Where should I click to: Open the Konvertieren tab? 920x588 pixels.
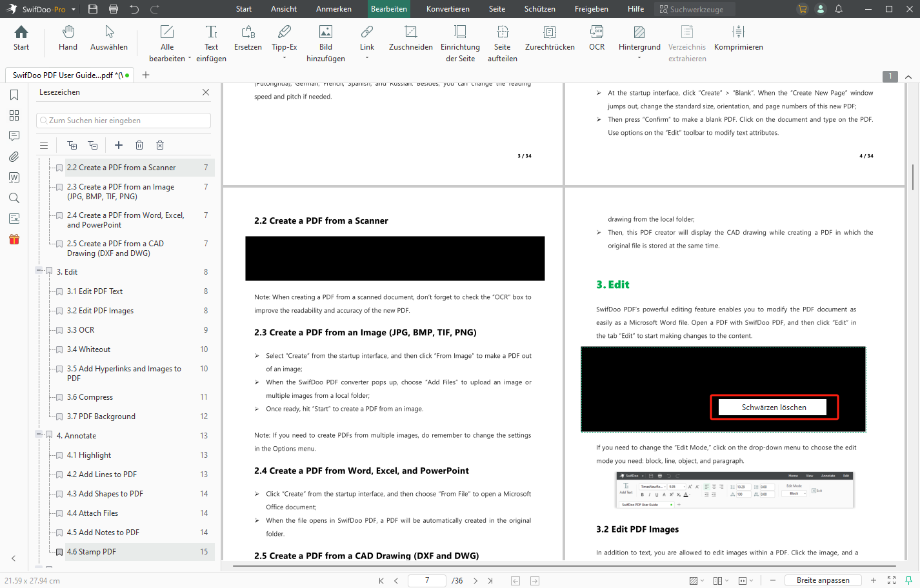[448, 9]
